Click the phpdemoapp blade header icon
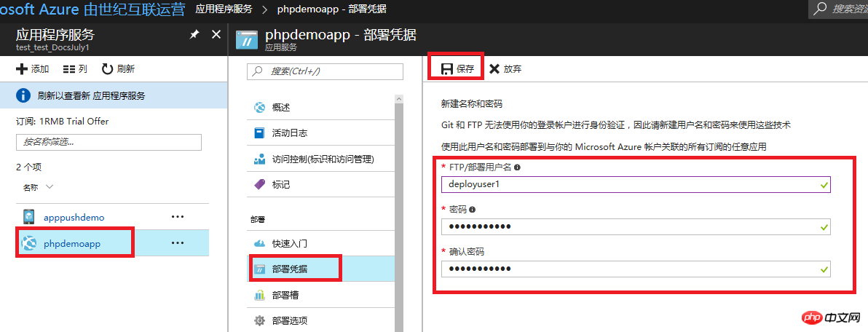 click(247, 40)
